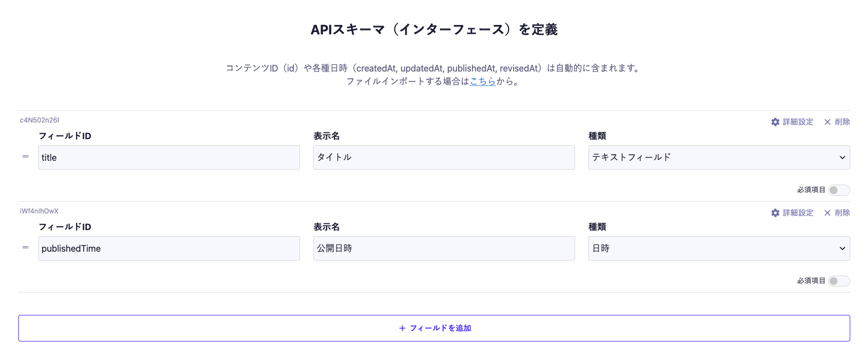Grab the drag handle beside title
Screen dimensions: 868x362
click(26, 157)
